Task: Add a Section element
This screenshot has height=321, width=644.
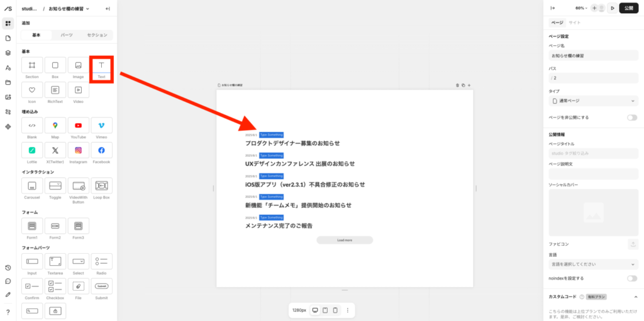Action: (x=32, y=66)
